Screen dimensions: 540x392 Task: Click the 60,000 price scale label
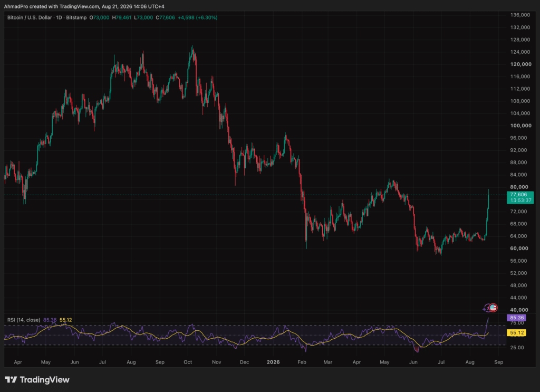coord(519,248)
